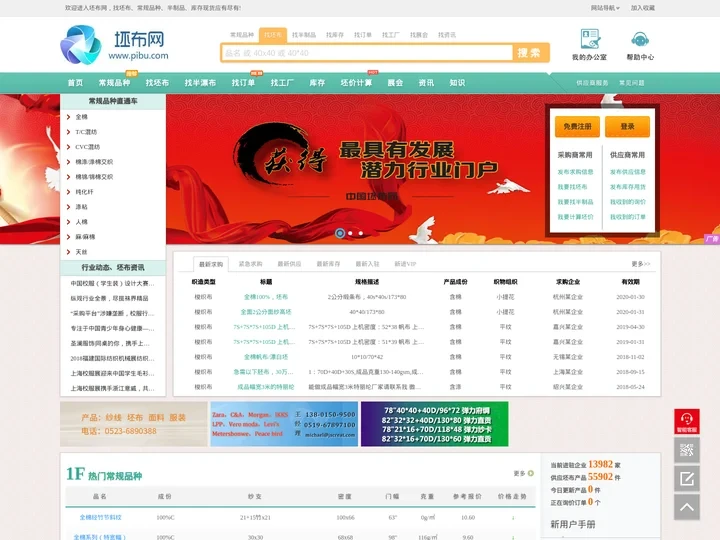720x540 pixels.
Task: Open 常规品种 in main navigation
Action: tap(114, 83)
